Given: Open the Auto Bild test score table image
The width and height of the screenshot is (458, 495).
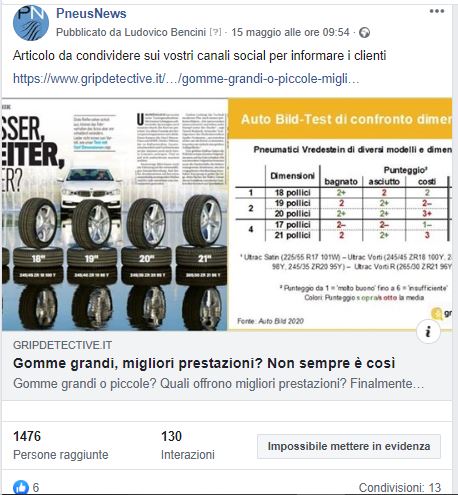Looking at the screenshot, I should click(340, 214).
